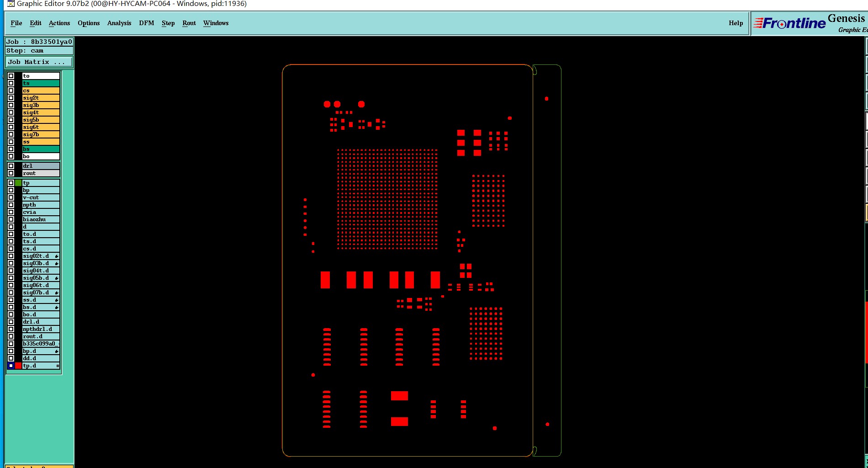Toggle the checkbox for layer dd.d
Screen dimensions: 868x468
[x=11, y=358]
